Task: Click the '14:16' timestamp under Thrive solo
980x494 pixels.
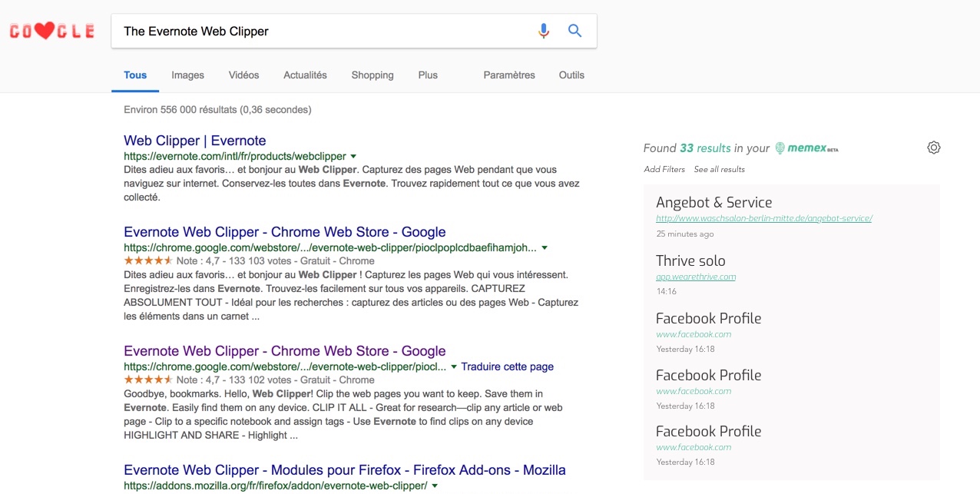Action: [667, 292]
